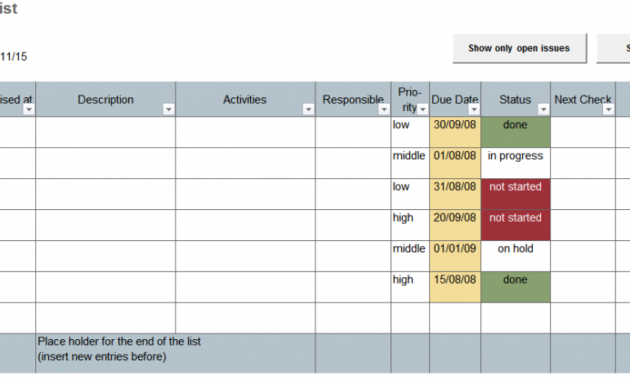Select high priority cell in 20/09/08 row
Viewport: 630px width, 380px height.
pos(410,225)
